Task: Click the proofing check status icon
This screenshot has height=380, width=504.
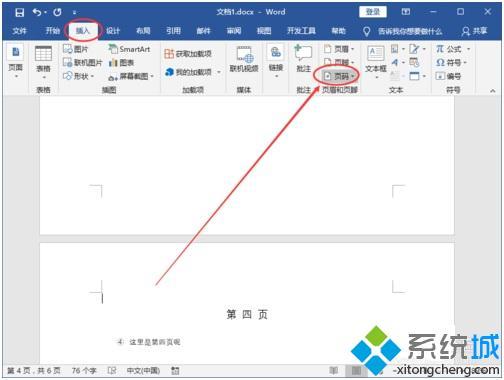Action: (112, 370)
